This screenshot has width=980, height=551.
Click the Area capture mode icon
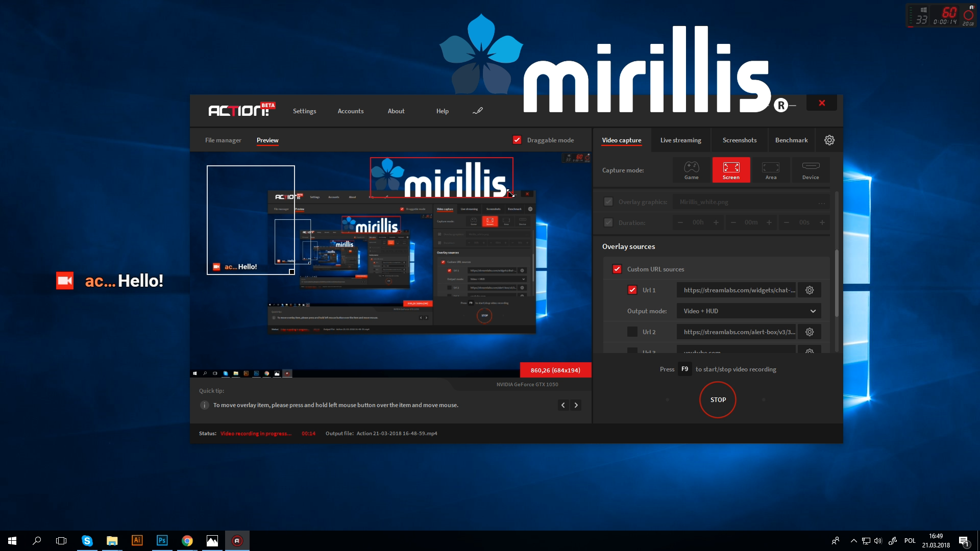coord(771,169)
